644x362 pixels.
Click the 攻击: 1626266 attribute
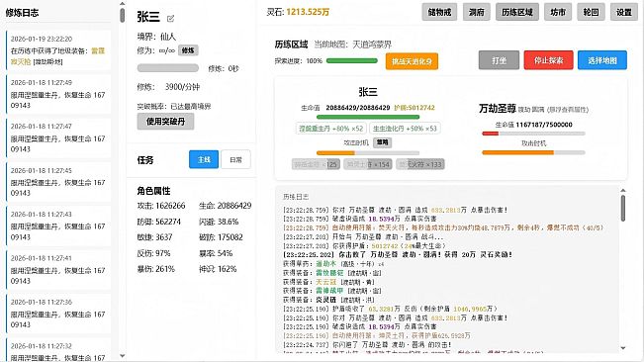pos(161,206)
